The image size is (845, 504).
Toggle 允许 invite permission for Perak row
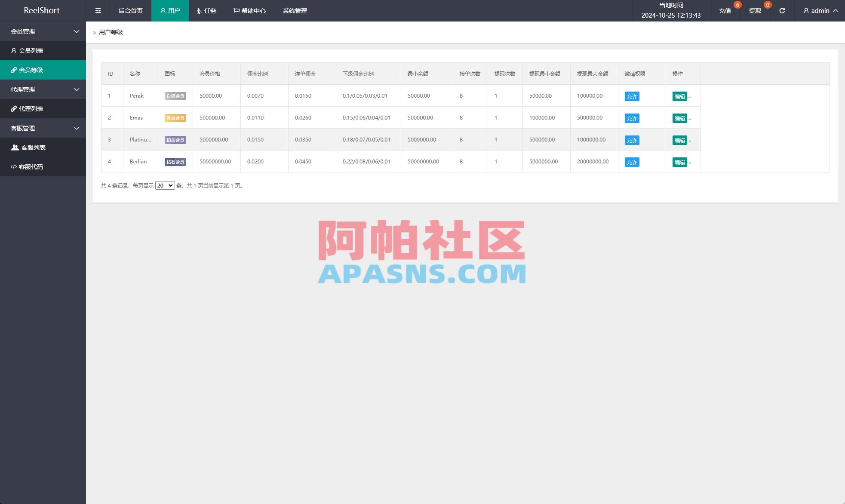pyautogui.click(x=631, y=96)
